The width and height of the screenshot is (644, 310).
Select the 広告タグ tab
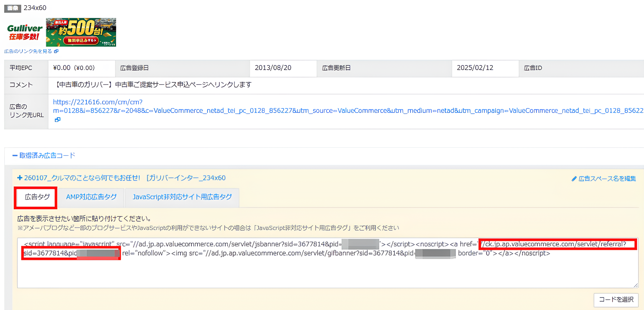point(37,197)
